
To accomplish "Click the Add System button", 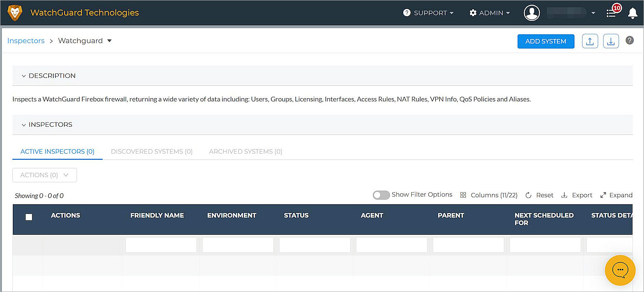I will (x=545, y=41).
